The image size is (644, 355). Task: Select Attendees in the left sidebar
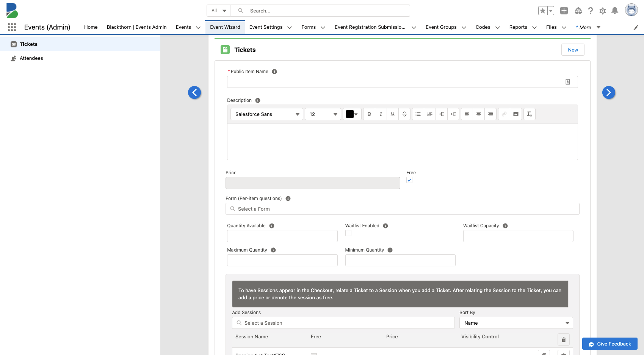pyautogui.click(x=31, y=58)
